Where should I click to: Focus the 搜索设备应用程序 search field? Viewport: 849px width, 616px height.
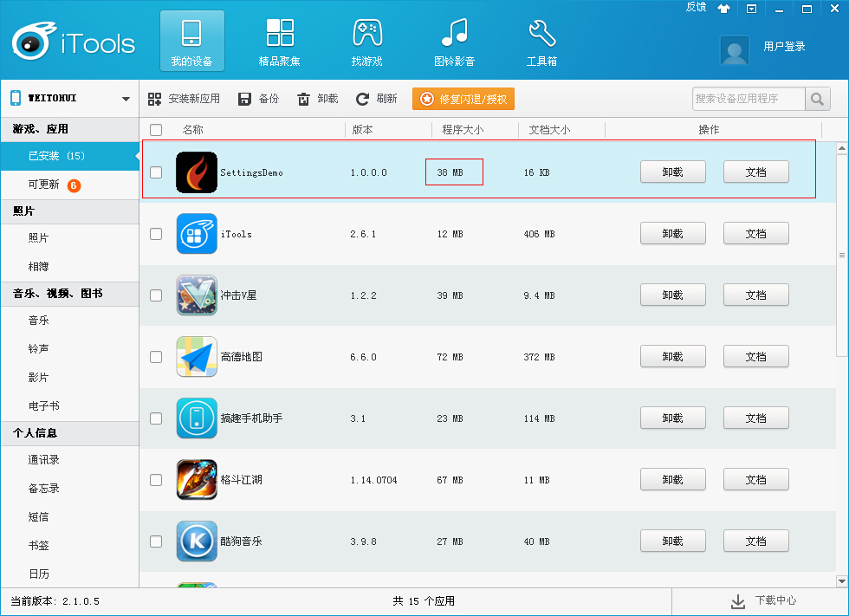click(749, 99)
